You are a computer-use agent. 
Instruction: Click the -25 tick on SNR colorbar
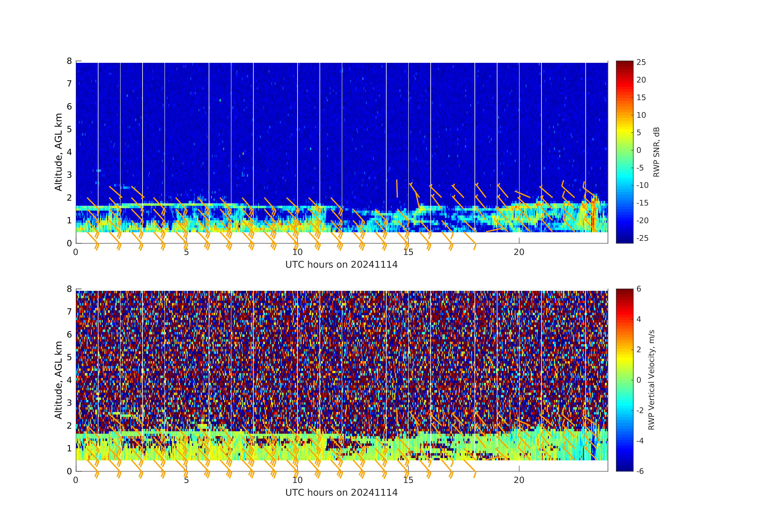pyautogui.click(x=642, y=238)
